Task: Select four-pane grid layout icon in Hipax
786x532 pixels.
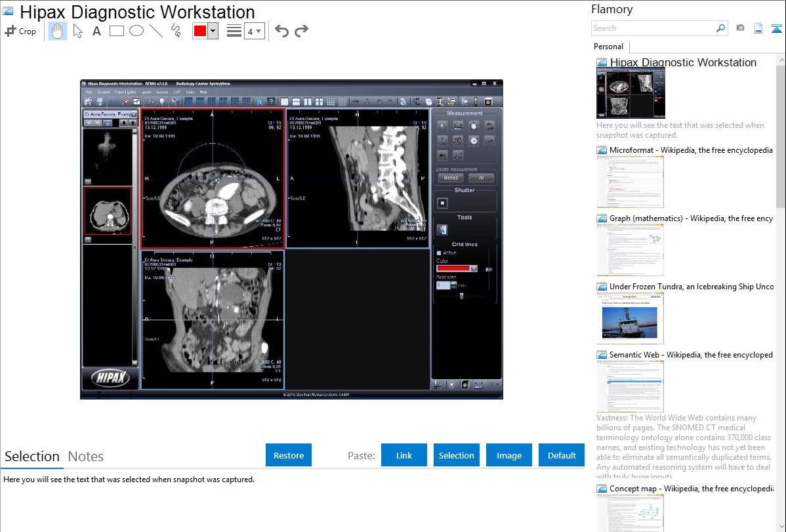Action: tap(319, 102)
